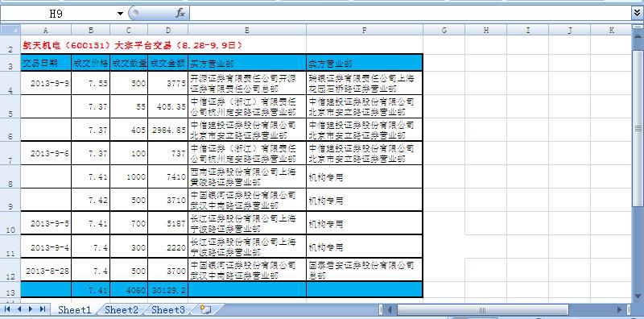Open the Name Box dropdown arrow
The image size is (644, 319).
(x=120, y=14)
